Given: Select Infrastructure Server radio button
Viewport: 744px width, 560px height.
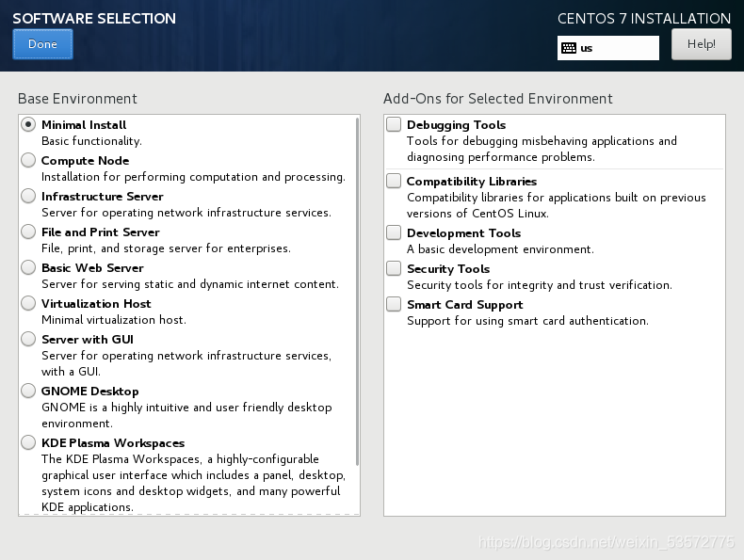Looking at the screenshot, I should point(28,196).
